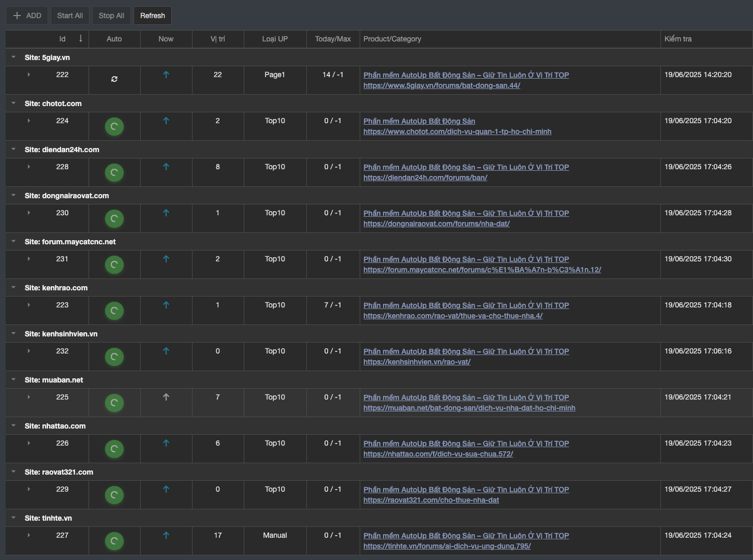The height and width of the screenshot is (560, 753).
Task: Click the Start All button
Action: (x=70, y=16)
